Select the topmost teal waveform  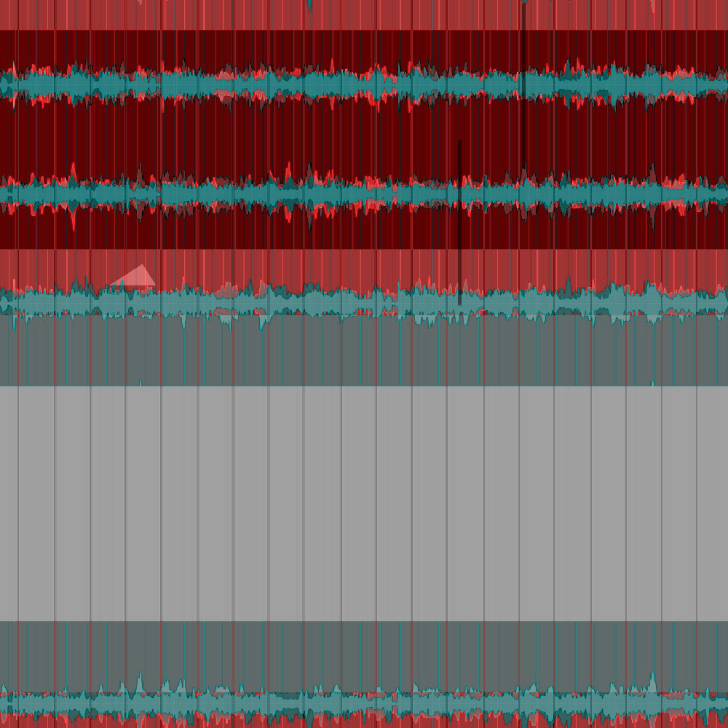point(364,84)
